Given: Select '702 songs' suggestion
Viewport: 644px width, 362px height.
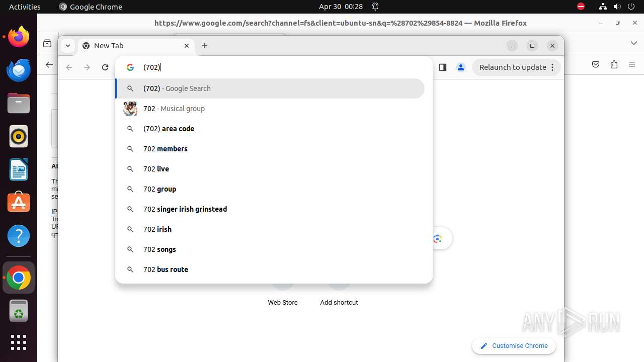Looking at the screenshot, I should click(270, 249).
